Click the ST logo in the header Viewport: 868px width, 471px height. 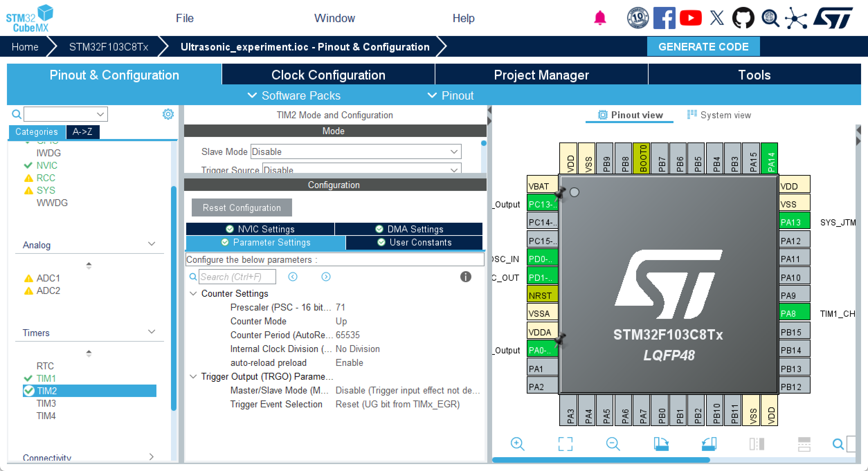833,18
